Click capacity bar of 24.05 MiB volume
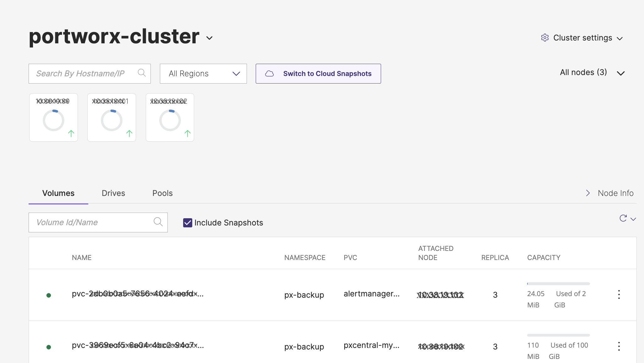Viewport: 644px width, 363px height. tap(558, 284)
